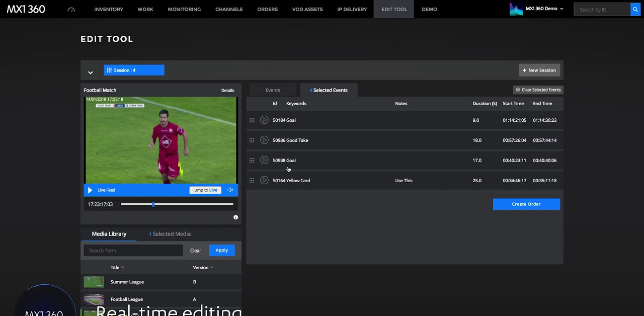644x316 pixels.
Task: Clear the media search term
Action: tap(196, 251)
